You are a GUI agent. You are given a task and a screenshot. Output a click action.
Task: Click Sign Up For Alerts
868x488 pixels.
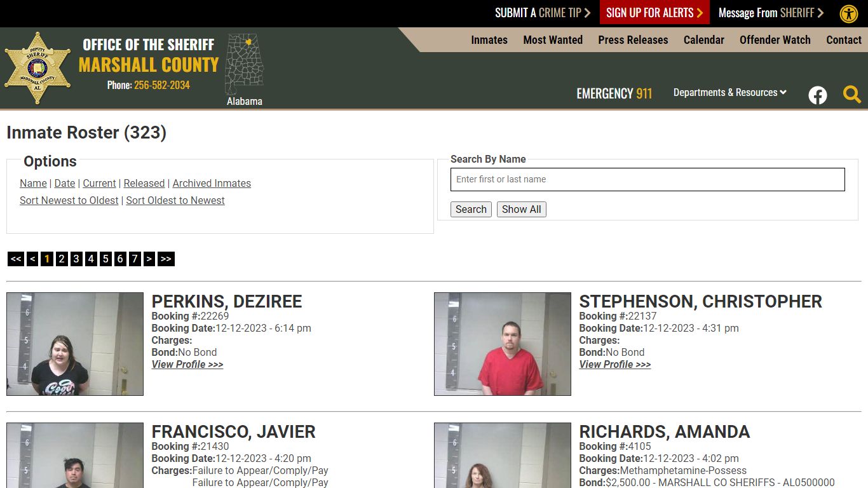tap(654, 13)
